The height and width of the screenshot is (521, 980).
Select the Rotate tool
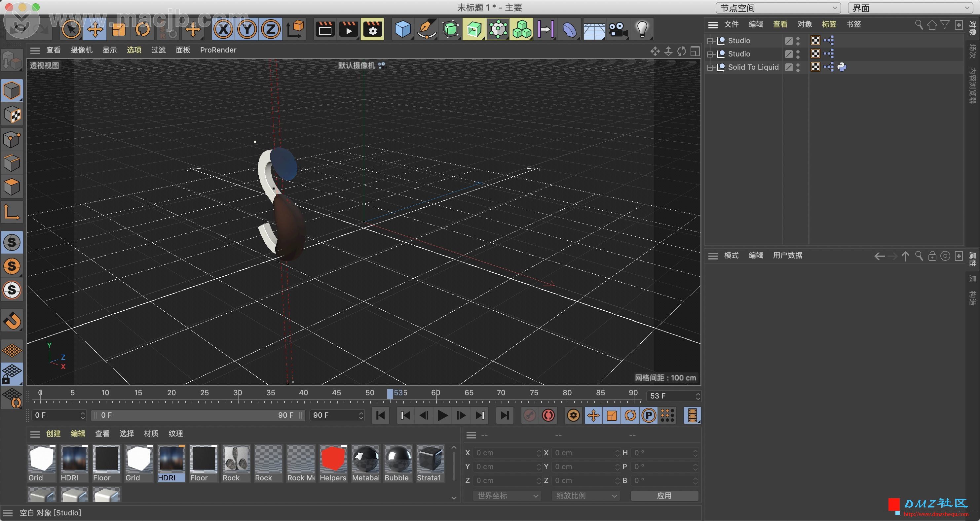click(x=143, y=29)
